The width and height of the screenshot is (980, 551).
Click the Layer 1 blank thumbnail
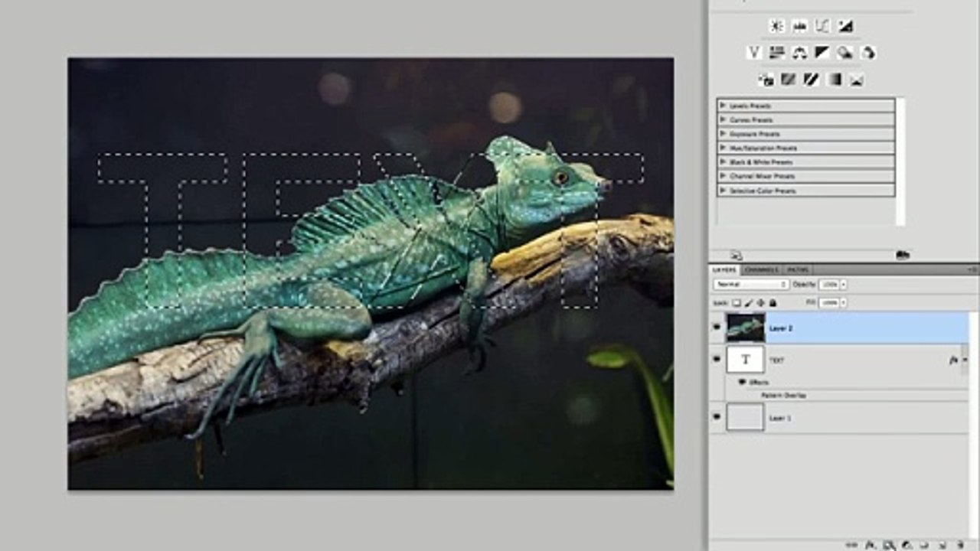point(746,418)
